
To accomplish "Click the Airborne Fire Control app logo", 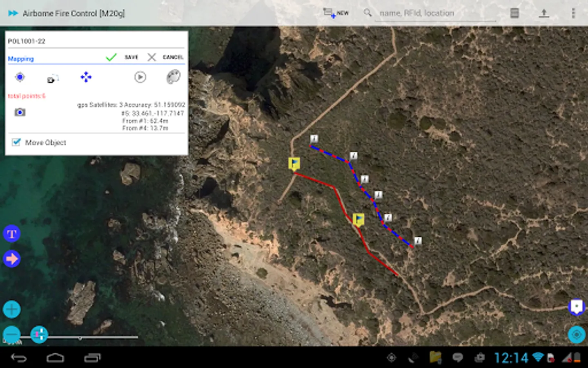I will 13,13.
